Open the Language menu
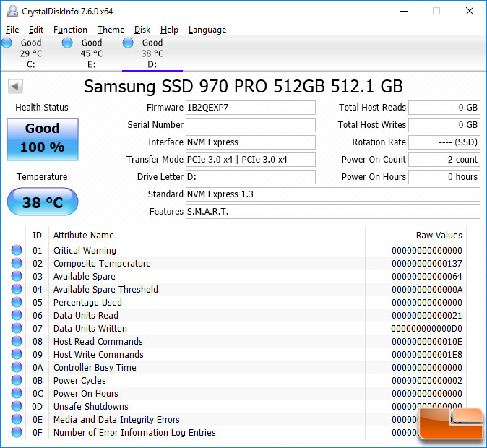The image size is (487, 448). (207, 30)
